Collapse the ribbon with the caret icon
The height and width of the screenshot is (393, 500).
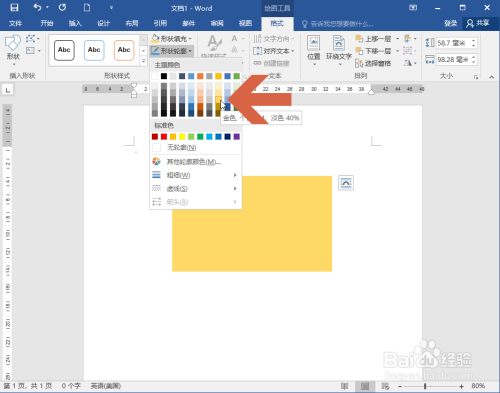pos(492,77)
